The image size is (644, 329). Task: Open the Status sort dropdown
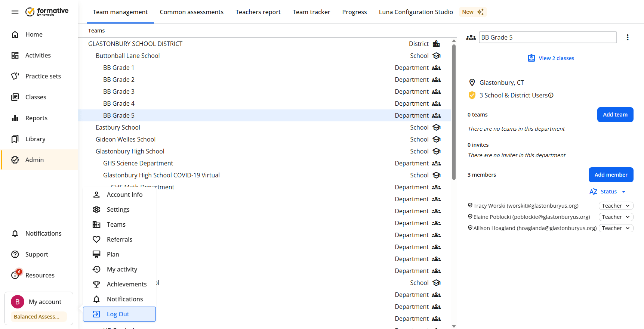(x=608, y=192)
